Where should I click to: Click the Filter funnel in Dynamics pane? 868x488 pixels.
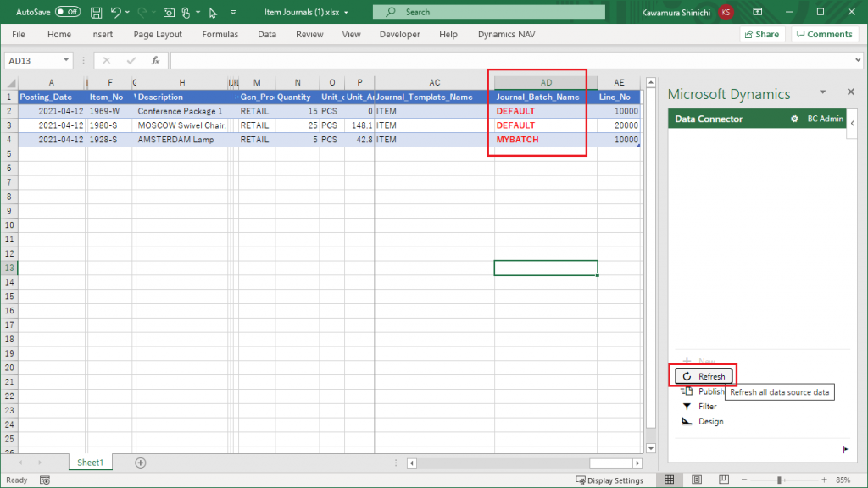[687, 407]
